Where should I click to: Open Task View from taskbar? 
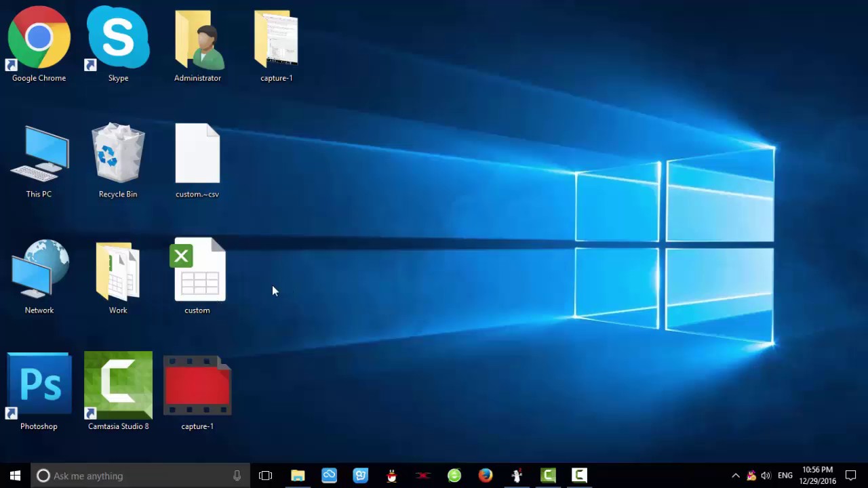pyautogui.click(x=266, y=476)
